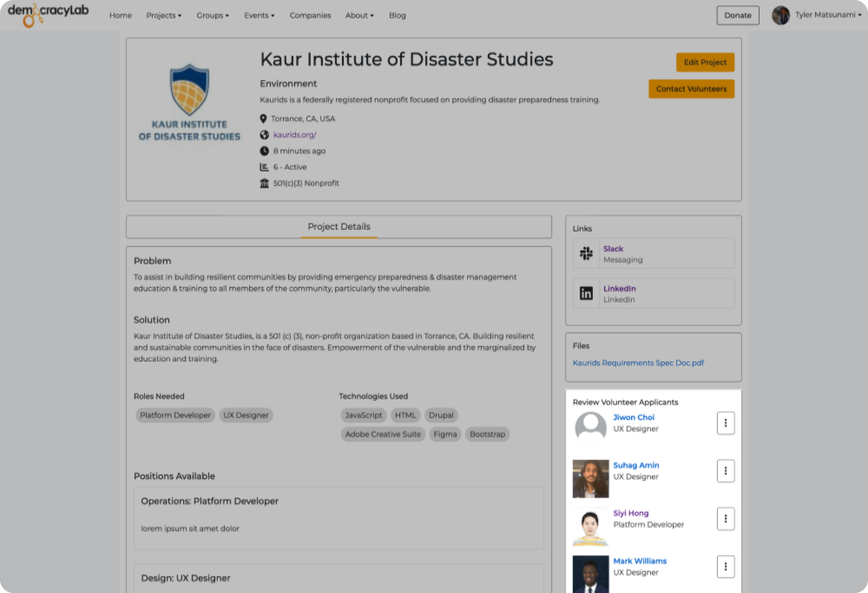Viewport: 868px width, 593px height.
Task: Go to Companies in navigation bar
Action: pos(310,15)
